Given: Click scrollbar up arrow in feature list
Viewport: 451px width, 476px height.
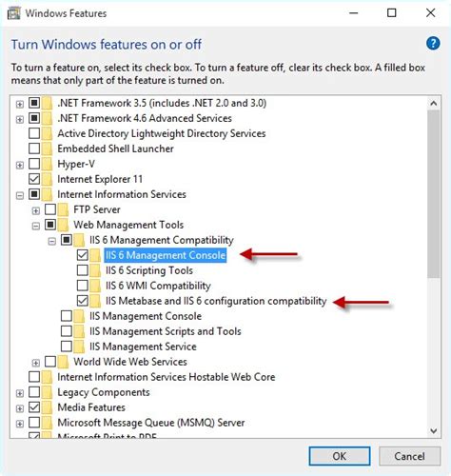Looking at the screenshot, I should (434, 103).
